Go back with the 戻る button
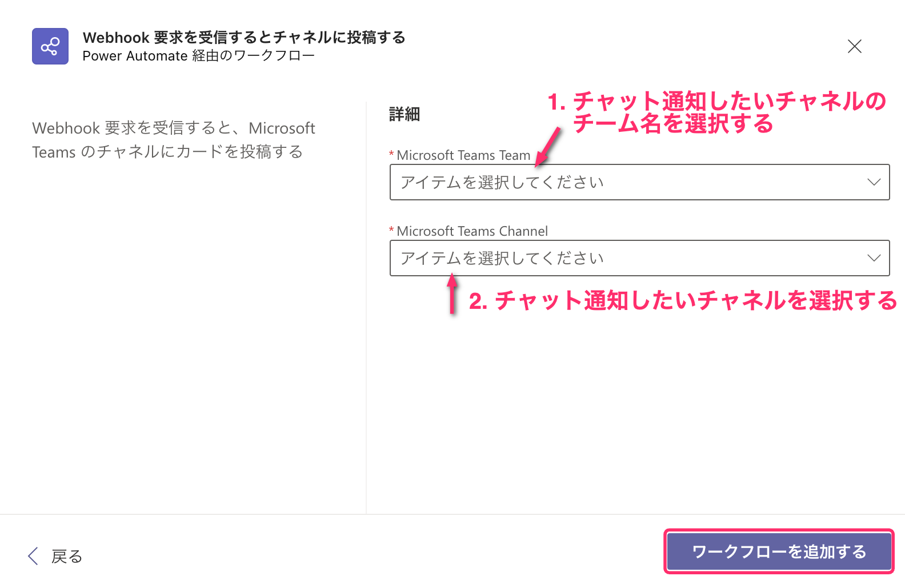This screenshot has width=905, height=588. click(x=55, y=556)
